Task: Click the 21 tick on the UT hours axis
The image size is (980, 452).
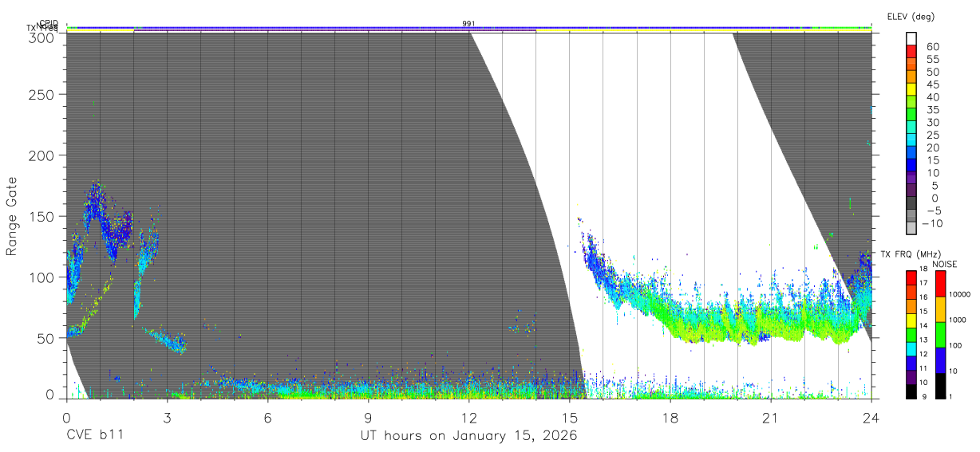Action: pyautogui.click(x=771, y=417)
